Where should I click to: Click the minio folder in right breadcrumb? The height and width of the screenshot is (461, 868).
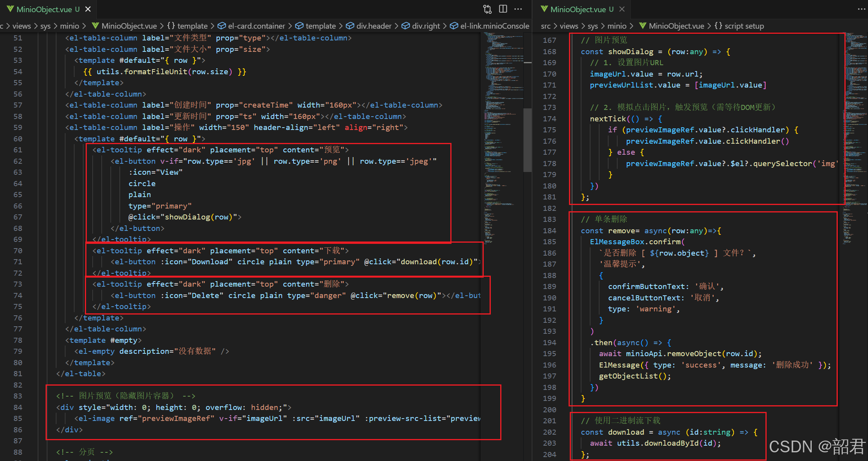617,26
